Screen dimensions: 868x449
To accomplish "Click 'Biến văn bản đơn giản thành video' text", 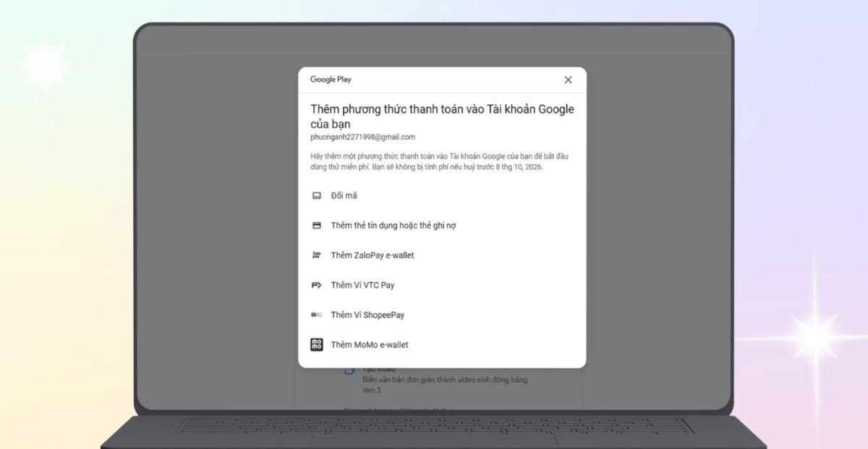I will coord(445,380).
